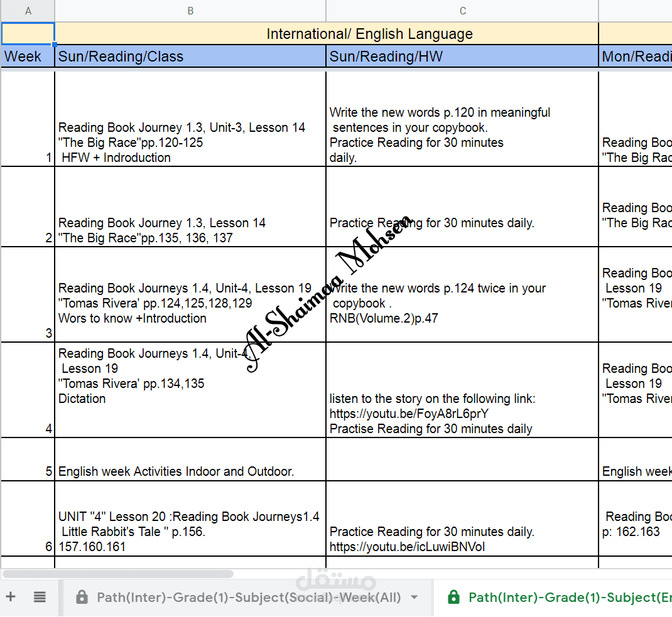Select the week 1 number cell
This screenshot has width=672, height=617.
click(x=28, y=119)
